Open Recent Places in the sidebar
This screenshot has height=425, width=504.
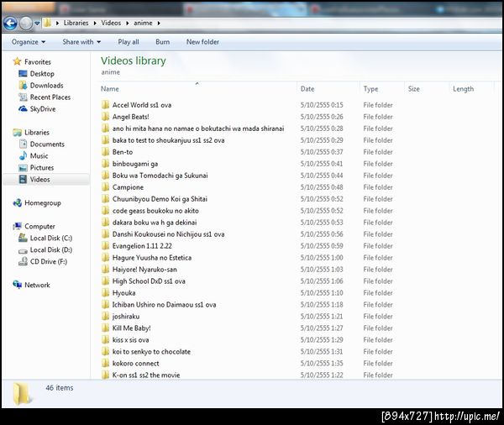coord(50,97)
